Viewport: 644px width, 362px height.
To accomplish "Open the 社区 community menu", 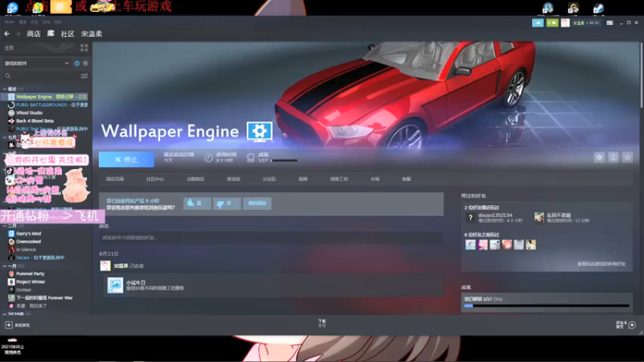I will tap(68, 34).
